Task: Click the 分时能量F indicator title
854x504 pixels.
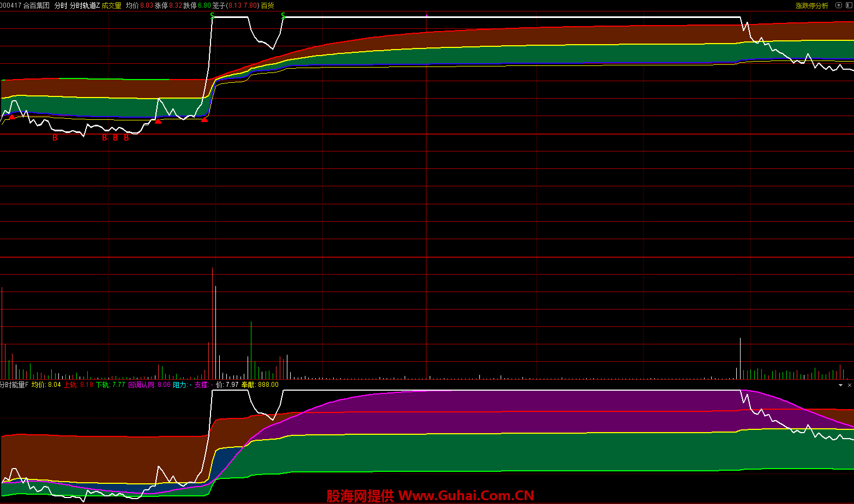Action: pos(14,385)
